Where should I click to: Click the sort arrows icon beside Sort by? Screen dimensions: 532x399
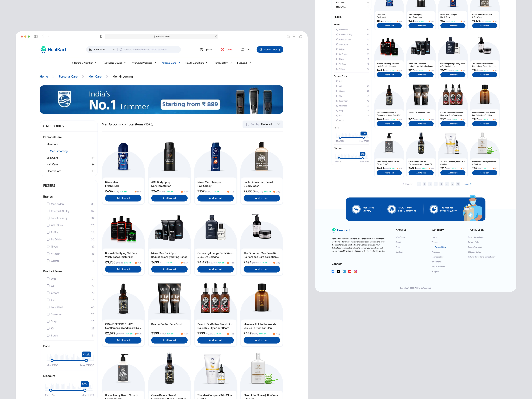click(247, 124)
